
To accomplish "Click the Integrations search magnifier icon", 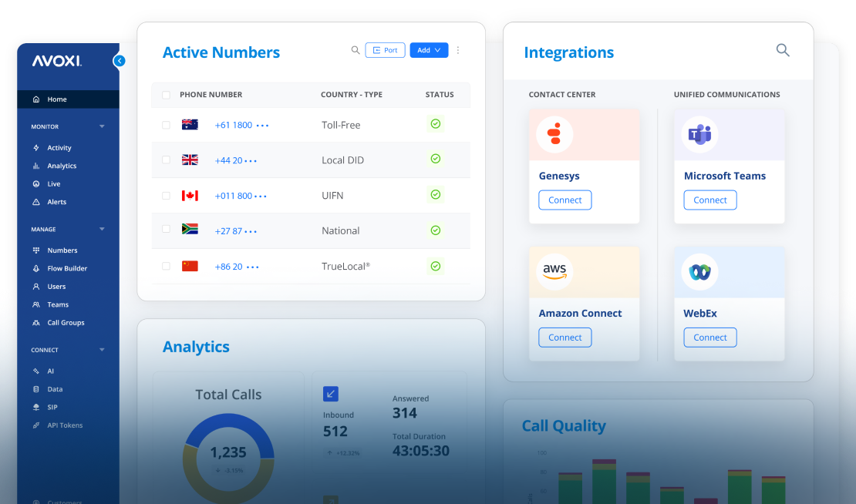I will click(x=783, y=50).
